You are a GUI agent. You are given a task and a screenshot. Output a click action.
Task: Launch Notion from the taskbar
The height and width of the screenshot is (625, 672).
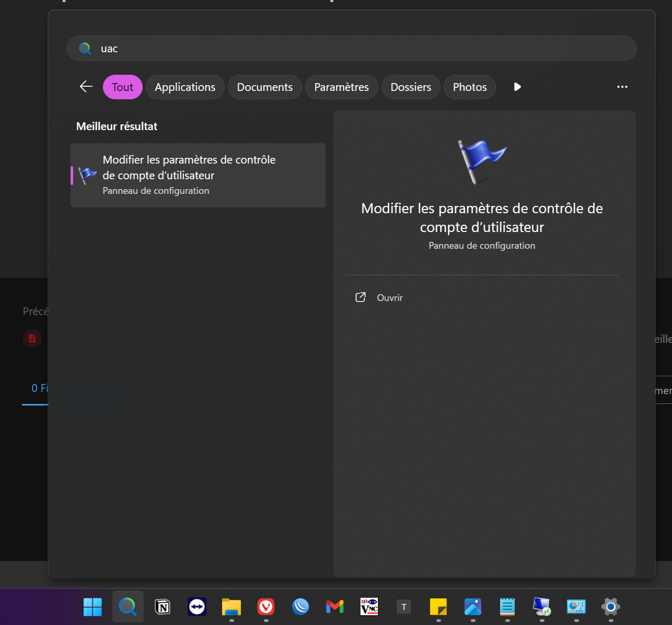pyautogui.click(x=163, y=607)
